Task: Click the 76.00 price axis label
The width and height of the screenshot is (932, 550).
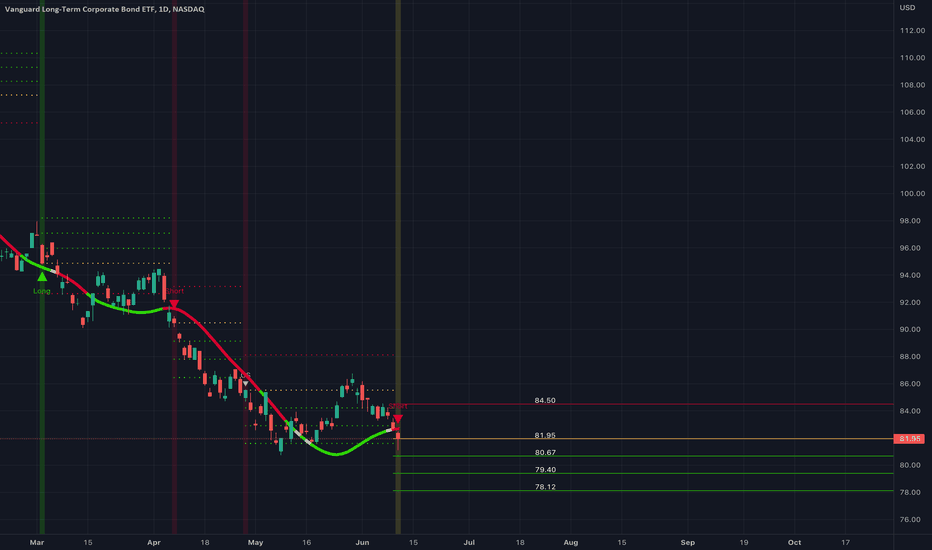Action: [912, 520]
